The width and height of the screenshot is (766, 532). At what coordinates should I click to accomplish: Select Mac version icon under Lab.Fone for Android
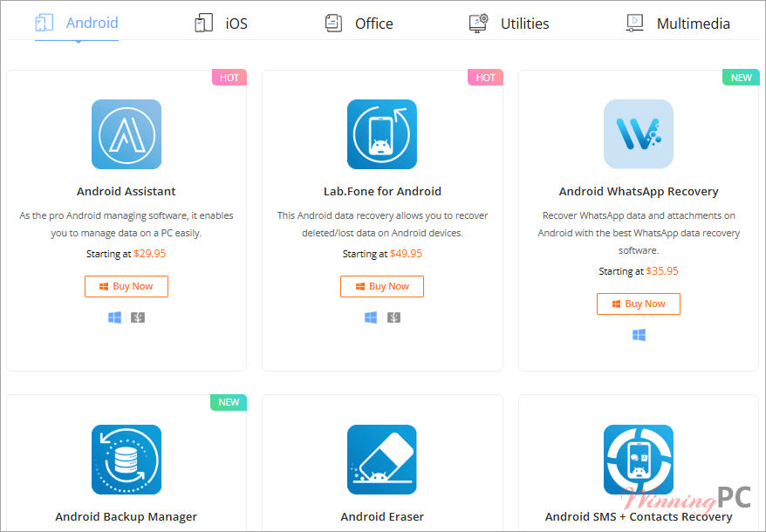point(393,317)
